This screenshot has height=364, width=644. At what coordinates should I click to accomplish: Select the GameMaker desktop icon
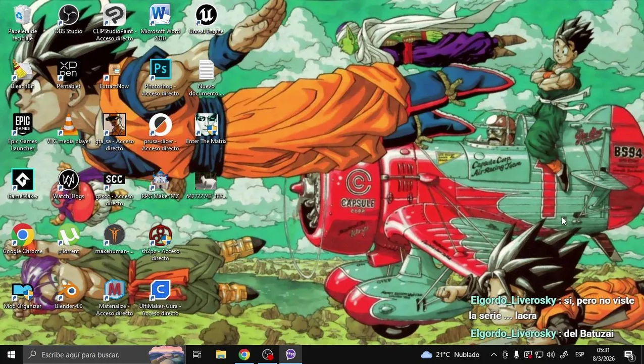coord(22,185)
